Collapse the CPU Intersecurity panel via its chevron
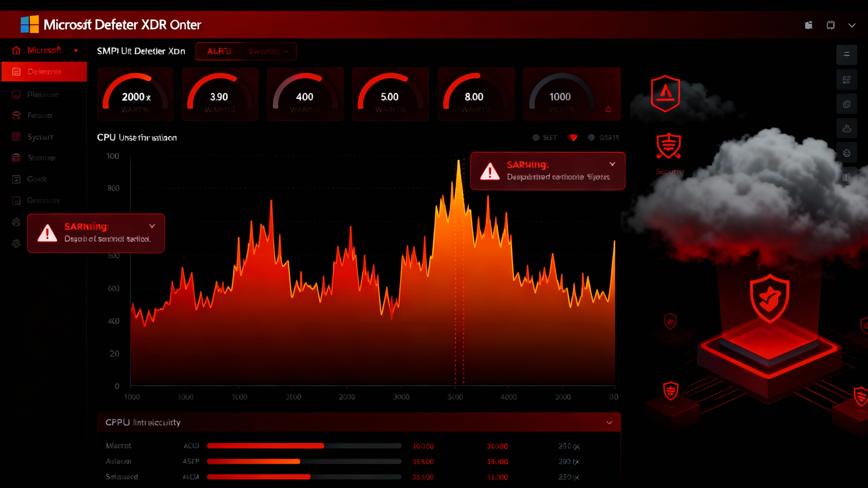 coord(609,422)
